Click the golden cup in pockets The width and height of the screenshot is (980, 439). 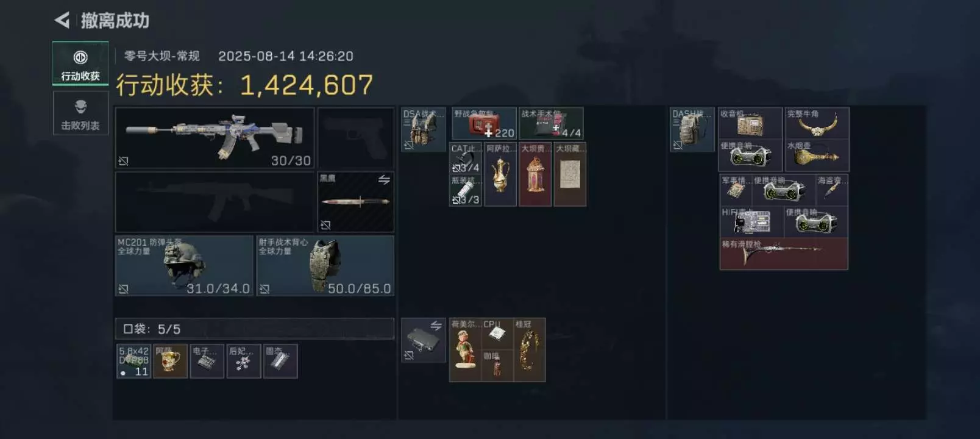[x=170, y=361]
